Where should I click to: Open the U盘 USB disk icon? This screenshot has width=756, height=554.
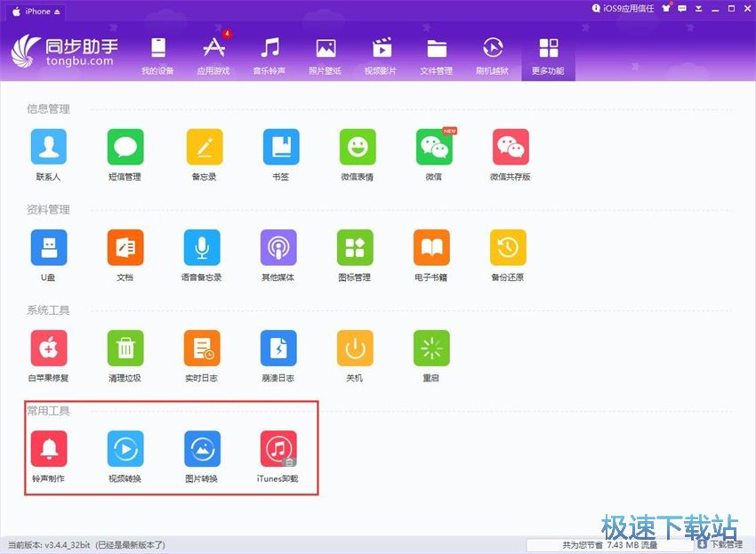tap(49, 247)
